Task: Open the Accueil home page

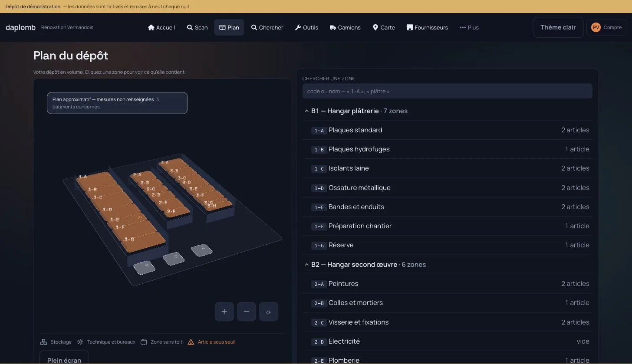Action: pos(161,27)
